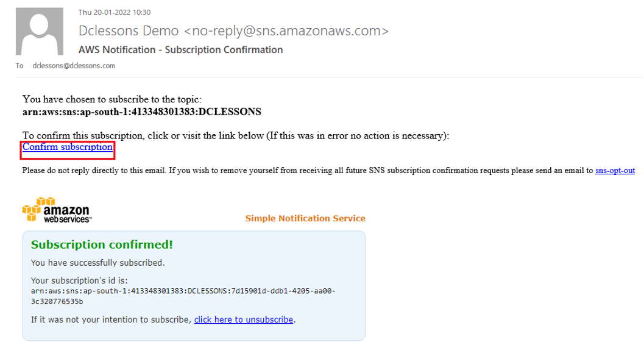Click the sns-opt-out email link
The image size is (644, 364).
coord(615,171)
